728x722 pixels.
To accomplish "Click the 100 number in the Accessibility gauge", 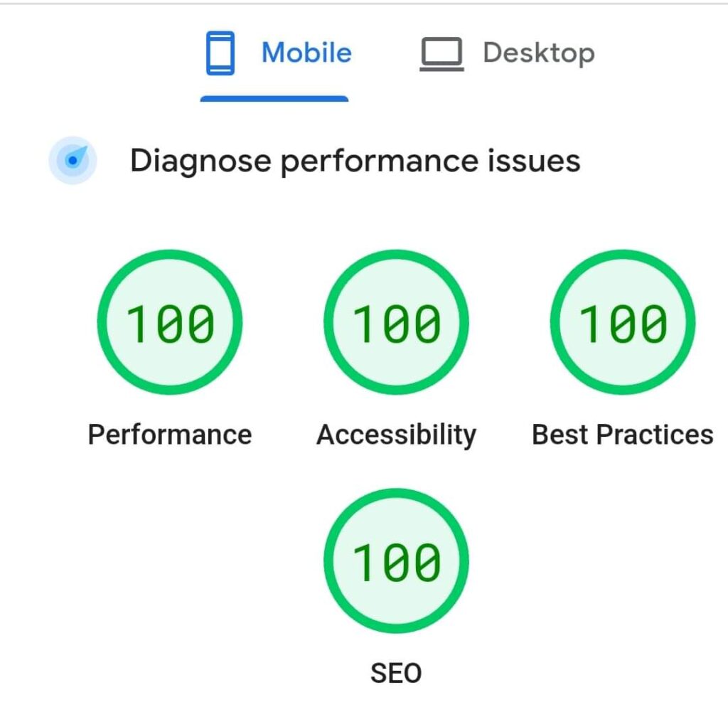I will pyautogui.click(x=397, y=324).
